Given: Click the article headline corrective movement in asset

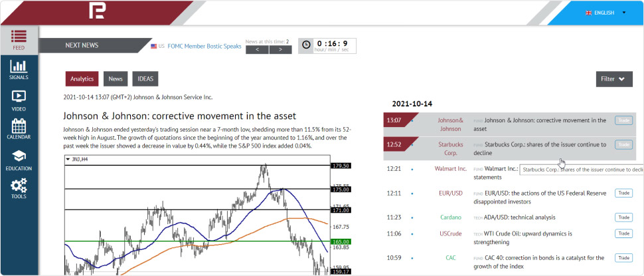Looking at the screenshot, I should point(180,116).
